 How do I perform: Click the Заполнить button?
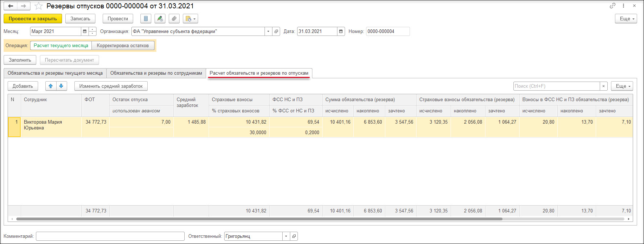point(20,60)
